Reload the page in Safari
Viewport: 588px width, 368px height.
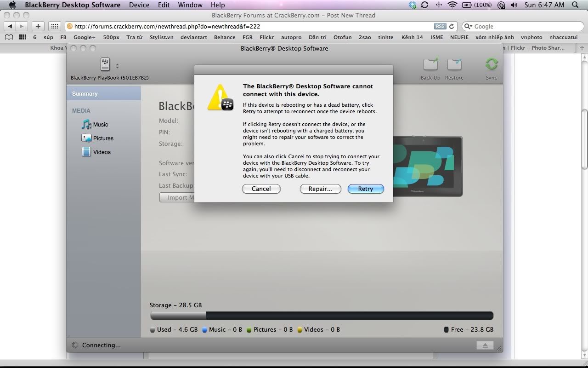click(x=452, y=26)
